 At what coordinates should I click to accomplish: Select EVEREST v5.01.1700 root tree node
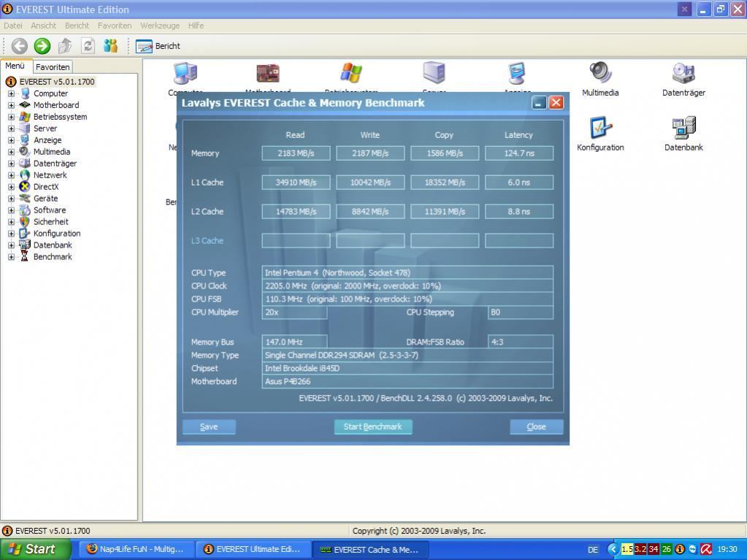click(x=57, y=82)
